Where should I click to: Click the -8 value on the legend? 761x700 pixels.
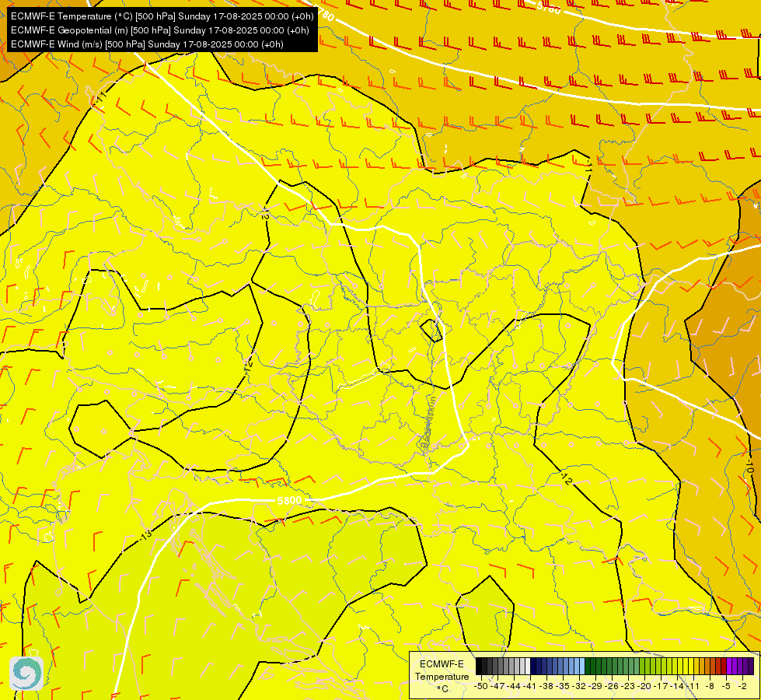pos(710,687)
